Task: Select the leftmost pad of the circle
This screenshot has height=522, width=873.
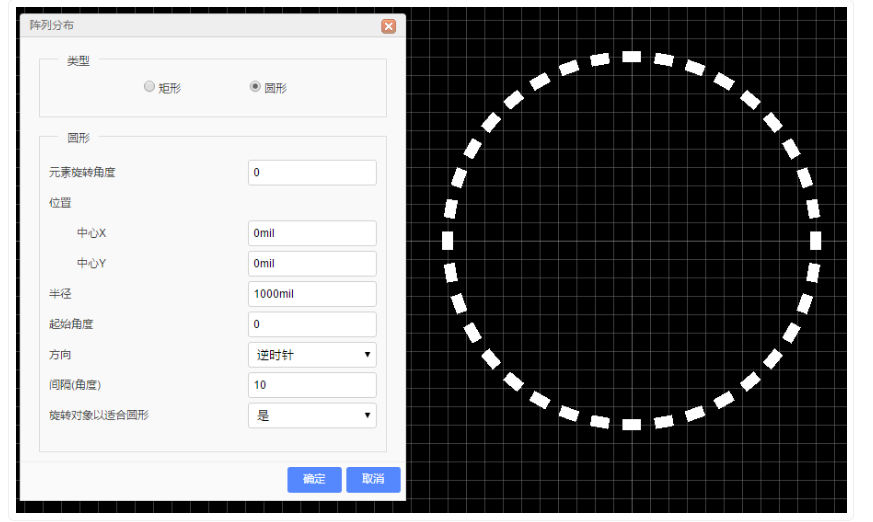Action: tap(448, 240)
